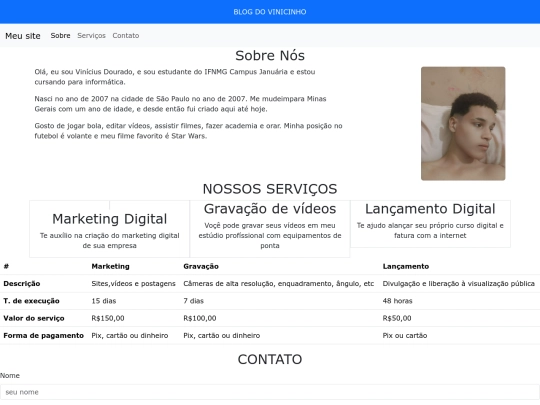Click the CONTATO heading
The image size is (540, 405).
click(270, 359)
